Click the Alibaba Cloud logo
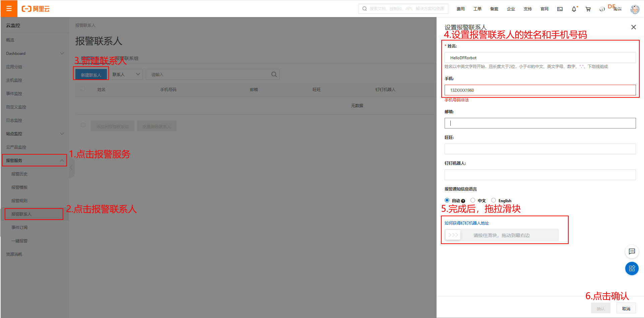The image size is (644, 318). click(36, 9)
